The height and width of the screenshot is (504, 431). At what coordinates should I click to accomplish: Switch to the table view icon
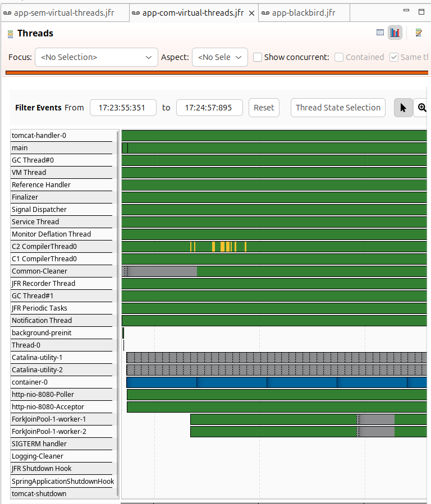click(x=380, y=33)
